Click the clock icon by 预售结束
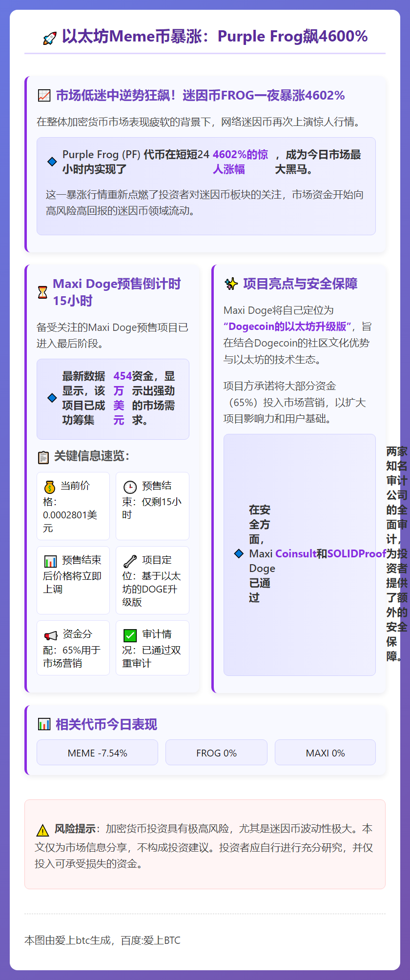This screenshot has height=980, width=410. coord(130,487)
